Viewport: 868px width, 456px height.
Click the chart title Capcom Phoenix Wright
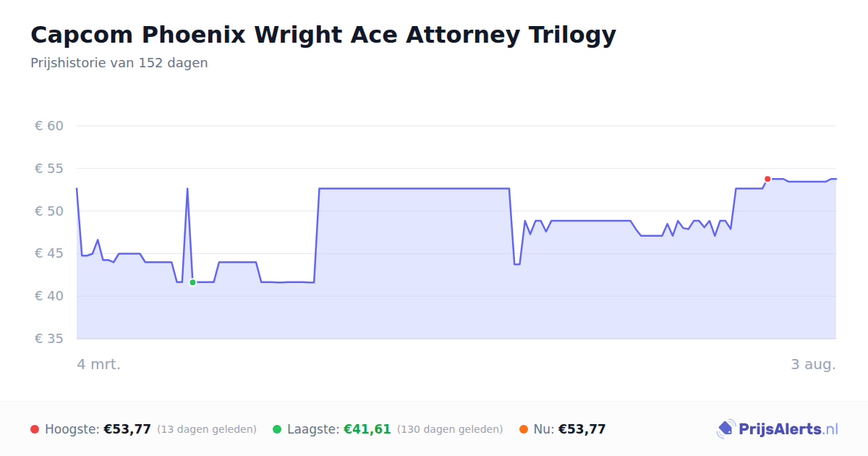(323, 35)
